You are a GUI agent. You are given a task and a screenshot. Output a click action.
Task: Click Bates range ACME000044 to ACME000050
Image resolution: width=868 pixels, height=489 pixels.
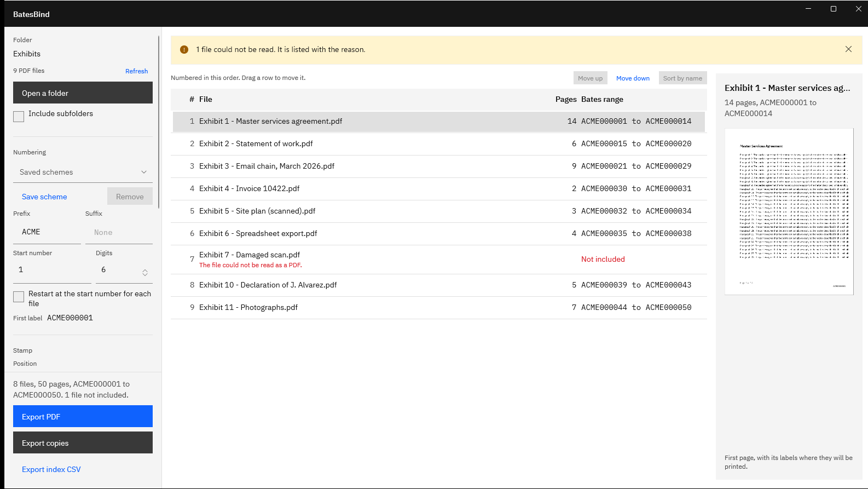tap(636, 307)
